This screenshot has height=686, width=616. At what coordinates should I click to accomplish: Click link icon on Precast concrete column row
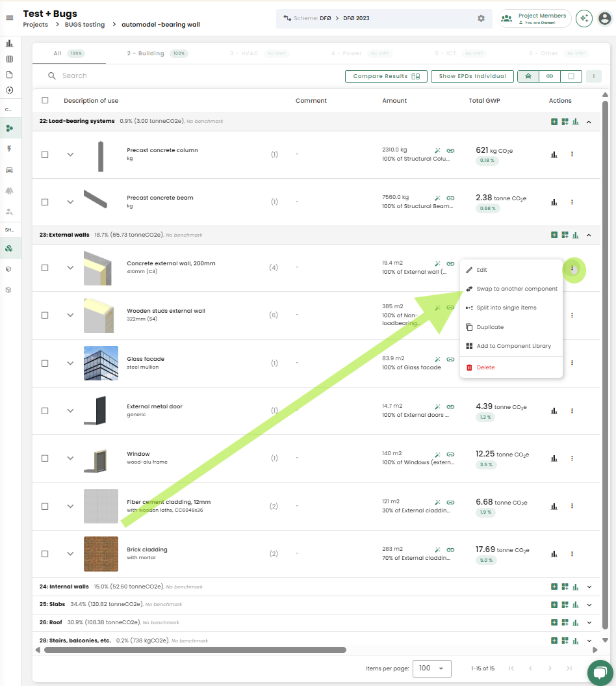pos(450,150)
